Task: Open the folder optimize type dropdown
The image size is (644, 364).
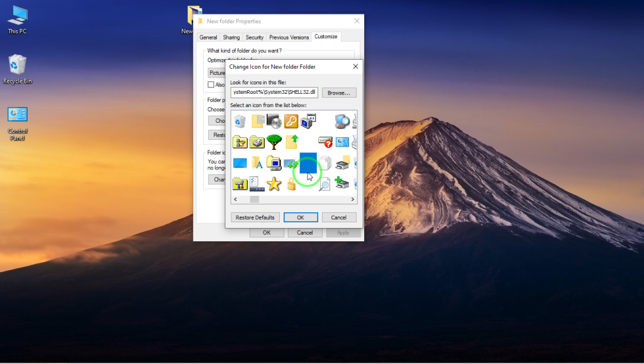Action: point(216,72)
